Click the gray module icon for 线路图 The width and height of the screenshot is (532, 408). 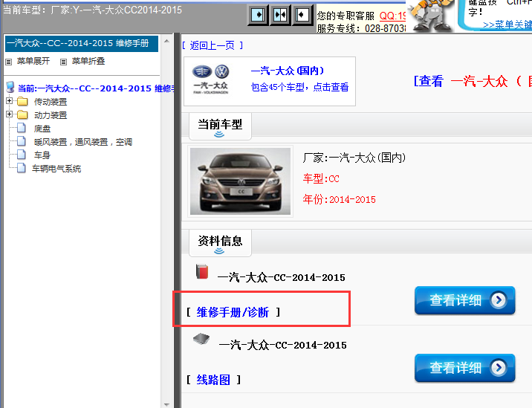pos(201,339)
